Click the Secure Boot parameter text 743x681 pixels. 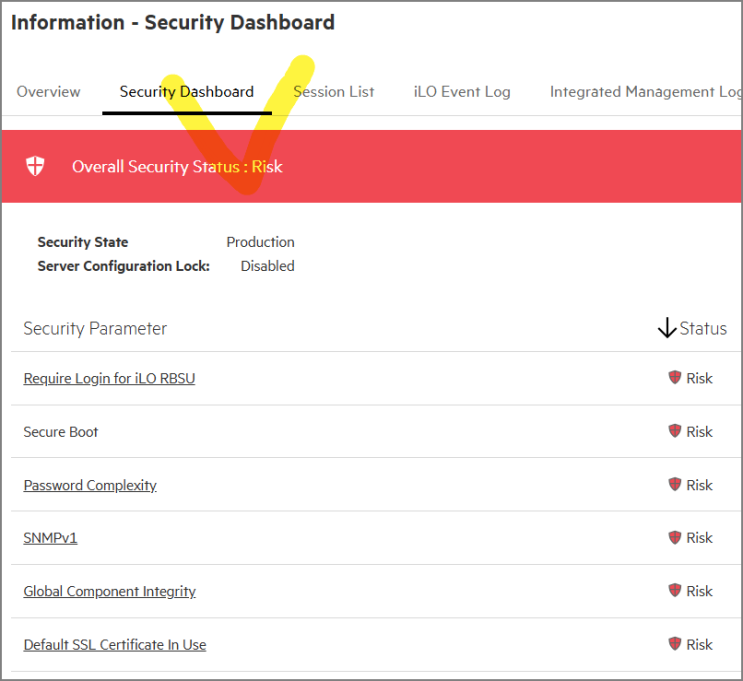click(x=61, y=432)
